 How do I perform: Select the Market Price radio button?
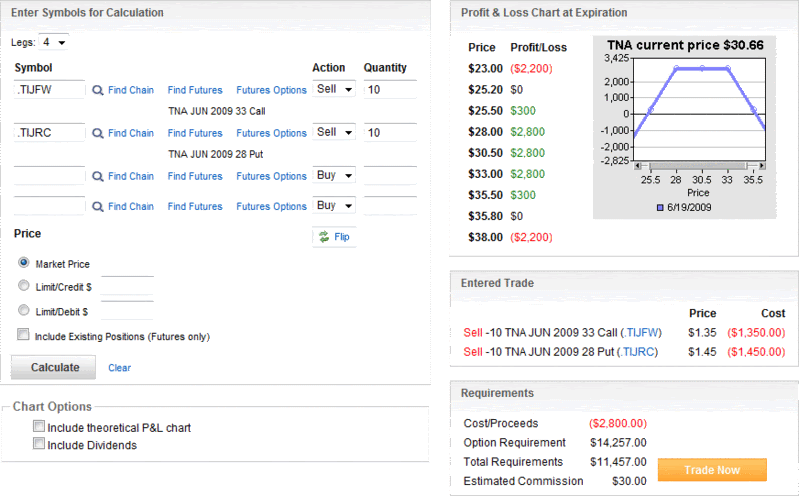pyautogui.click(x=24, y=263)
